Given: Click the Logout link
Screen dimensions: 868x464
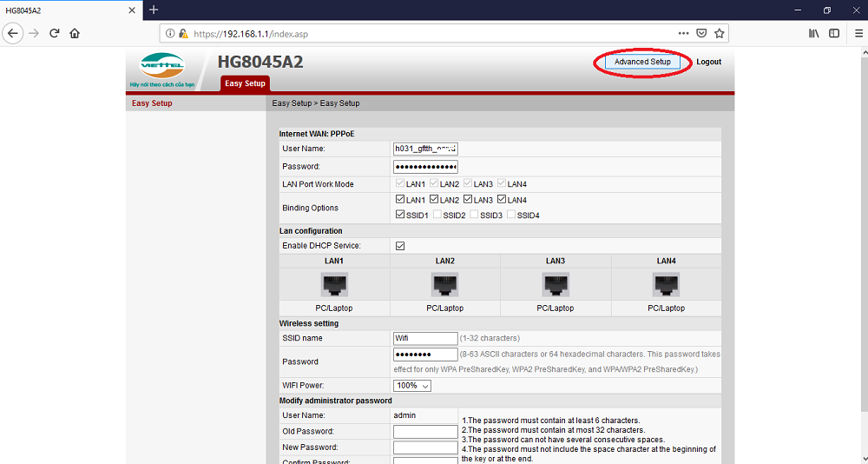Looking at the screenshot, I should click(708, 63).
